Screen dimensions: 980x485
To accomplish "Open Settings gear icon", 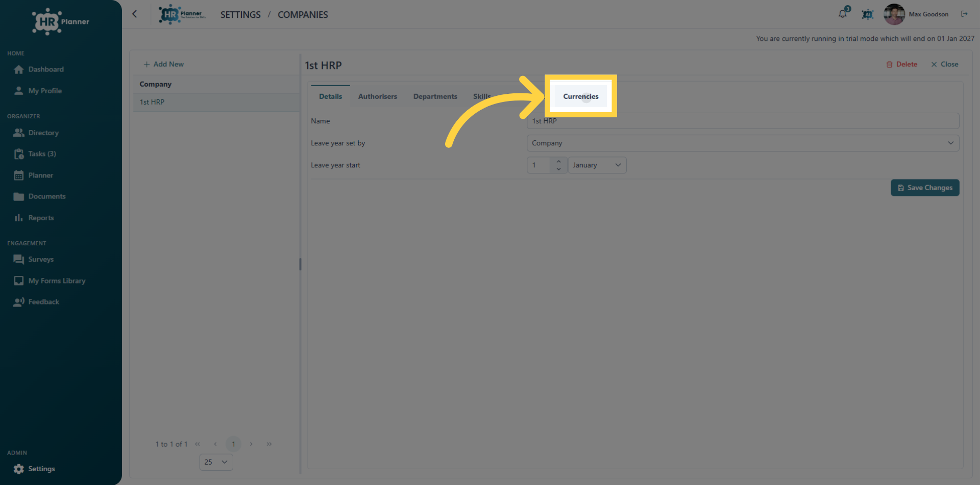I will [x=19, y=469].
